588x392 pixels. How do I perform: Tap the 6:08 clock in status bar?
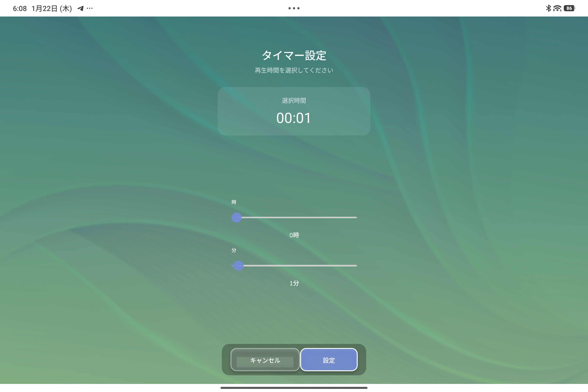[20, 8]
